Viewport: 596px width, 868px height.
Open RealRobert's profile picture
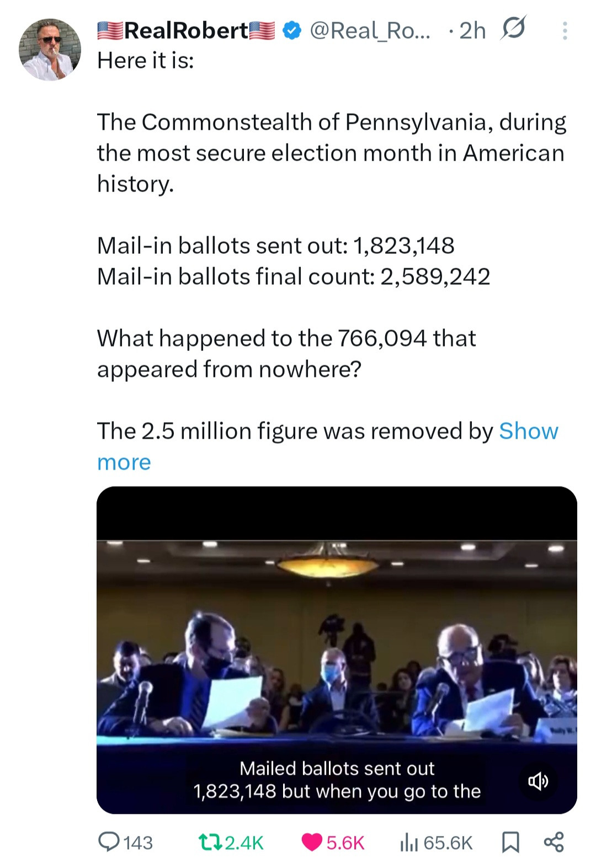pyautogui.click(x=50, y=50)
